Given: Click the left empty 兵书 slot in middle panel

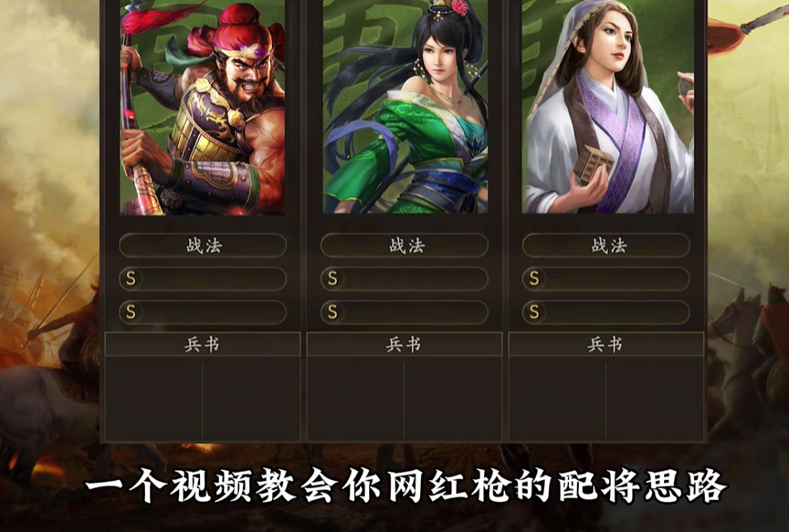Looking at the screenshot, I should pyautogui.click(x=356, y=399).
